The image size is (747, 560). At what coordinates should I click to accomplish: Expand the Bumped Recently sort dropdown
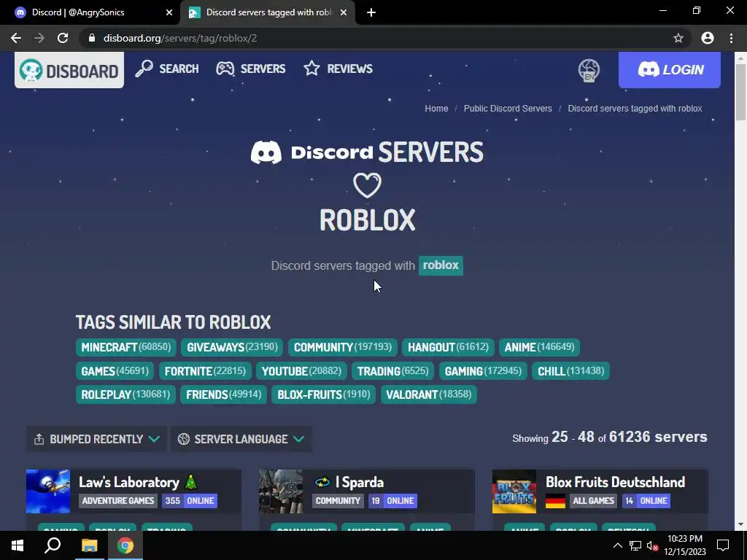pos(96,439)
